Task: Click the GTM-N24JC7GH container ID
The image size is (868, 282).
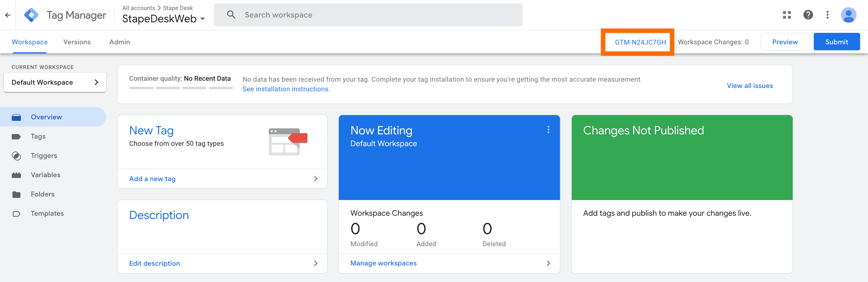Action: tap(640, 42)
